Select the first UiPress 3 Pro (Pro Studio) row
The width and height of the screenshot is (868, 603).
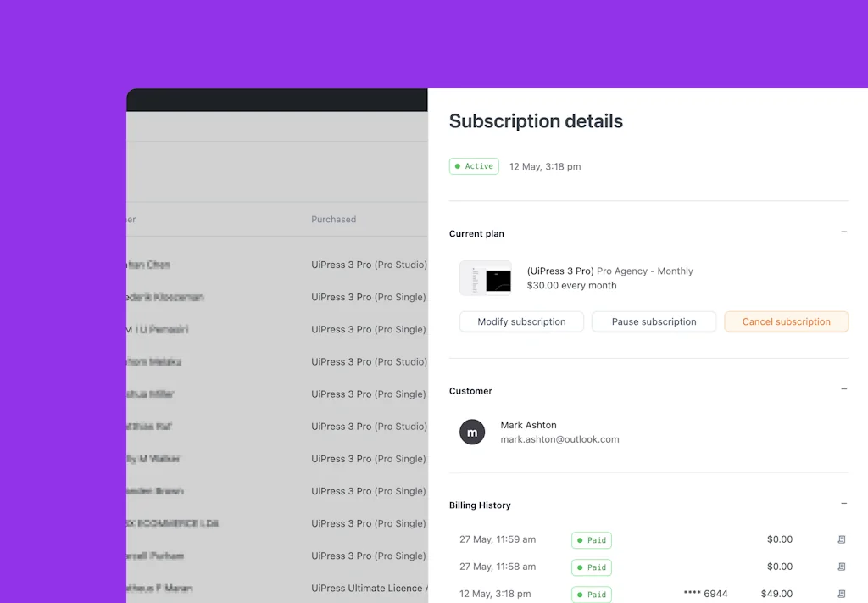tap(369, 265)
